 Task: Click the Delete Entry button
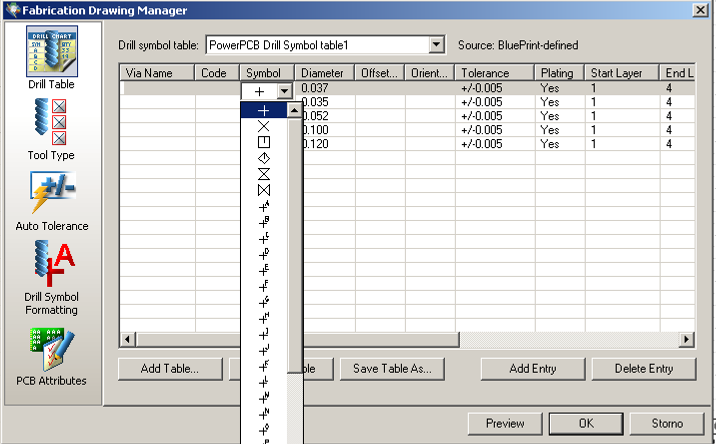(x=644, y=369)
